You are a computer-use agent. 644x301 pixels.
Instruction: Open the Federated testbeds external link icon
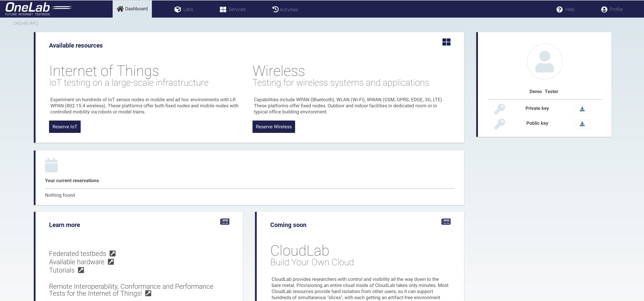pyautogui.click(x=112, y=253)
